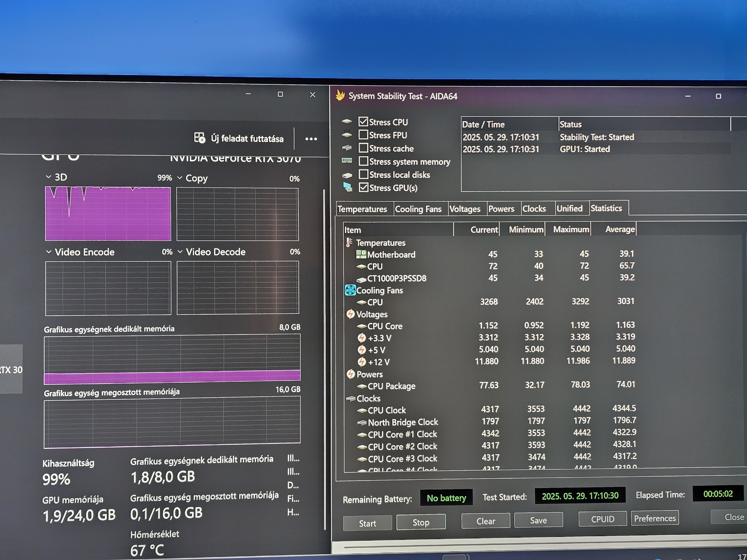The width and height of the screenshot is (747, 560).
Task: Click the RAM icon beside Stress system memory
Action: [x=347, y=160]
